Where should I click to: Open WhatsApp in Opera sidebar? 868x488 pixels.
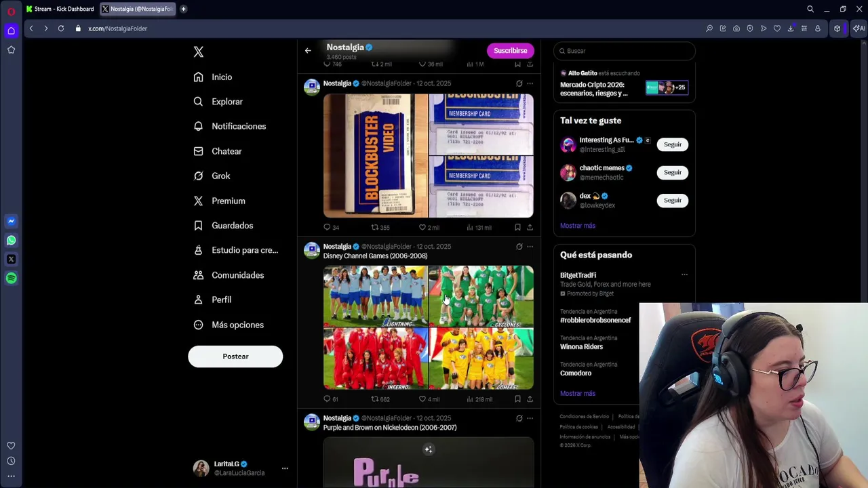click(x=11, y=240)
